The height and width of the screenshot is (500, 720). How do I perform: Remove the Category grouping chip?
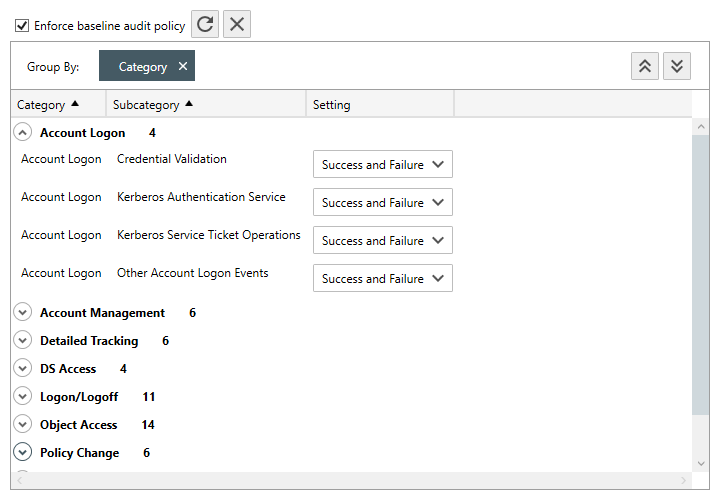coord(183,67)
